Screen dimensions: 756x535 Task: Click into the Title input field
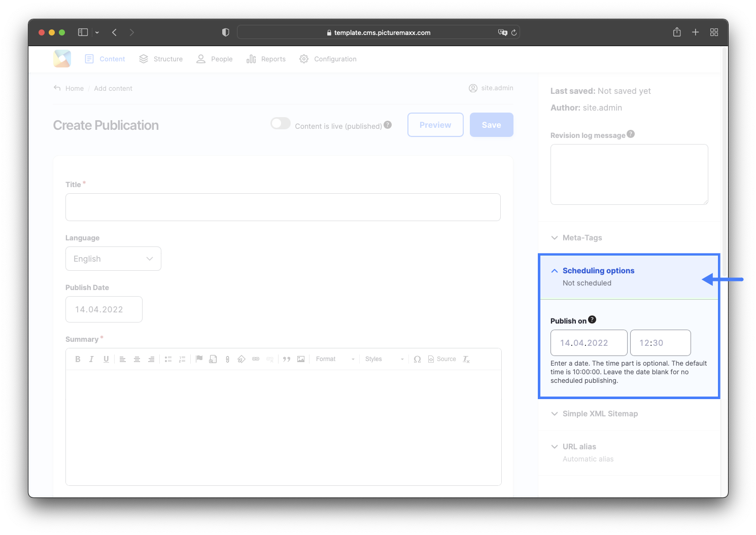point(283,207)
